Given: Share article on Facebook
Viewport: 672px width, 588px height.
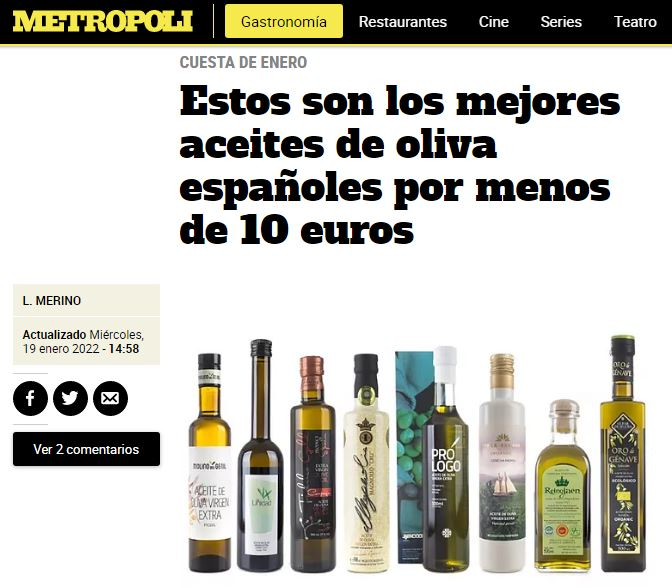Looking at the screenshot, I should tap(30, 398).
